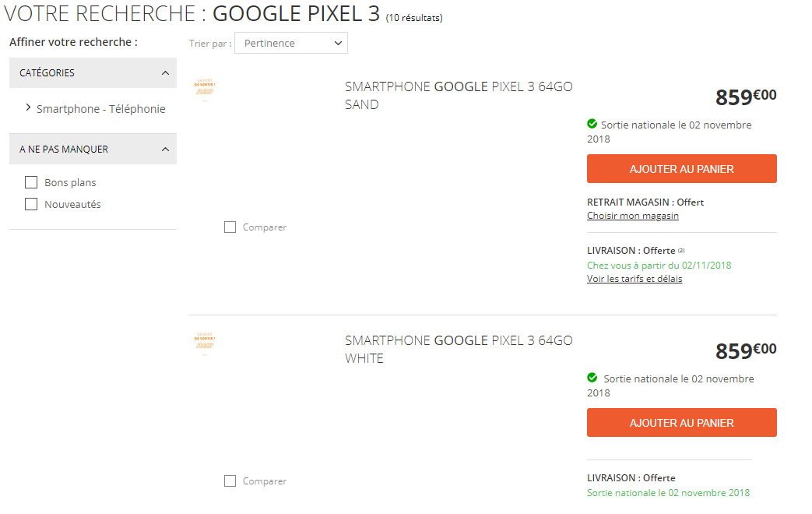The height and width of the screenshot is (514, 812).
Task: Add the Pixel 3 White to cart
Action: point(681,423)
